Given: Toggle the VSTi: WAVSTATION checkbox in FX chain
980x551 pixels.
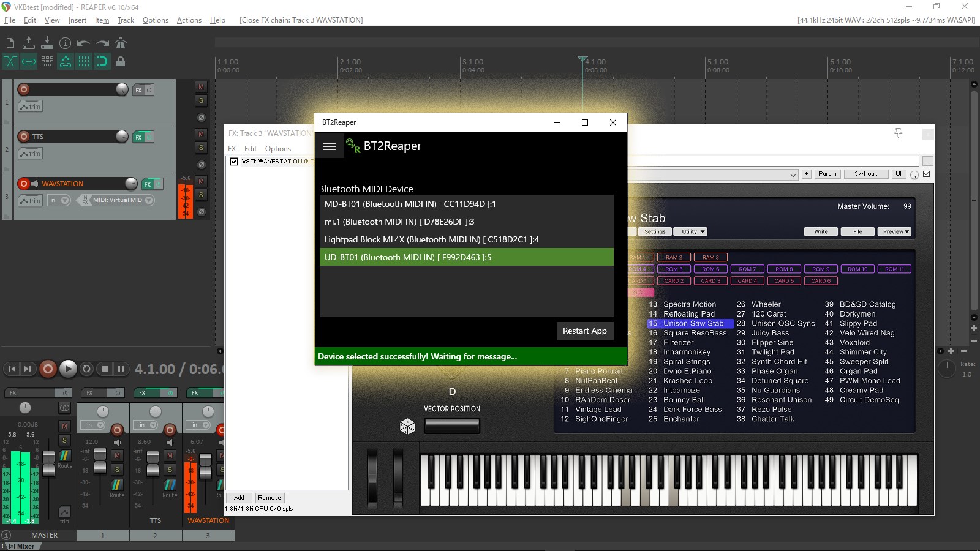Looking at the screenshot, I should pos(233,161).
